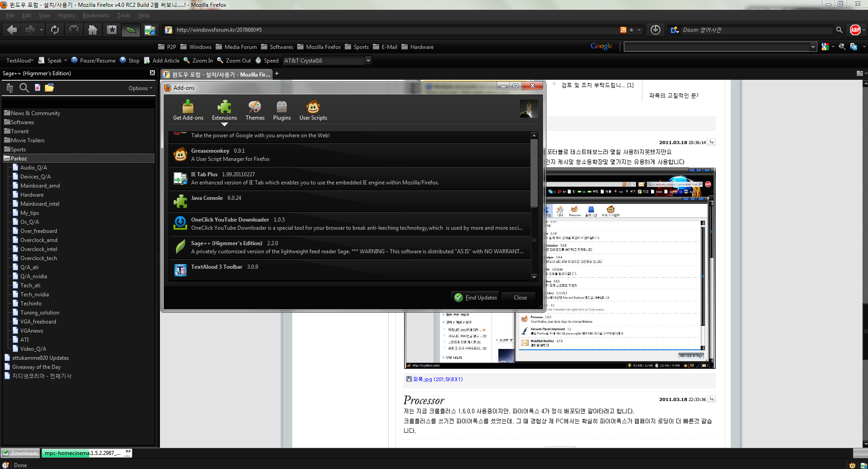
Task: Open the User Scripts section
Action: 313,111
